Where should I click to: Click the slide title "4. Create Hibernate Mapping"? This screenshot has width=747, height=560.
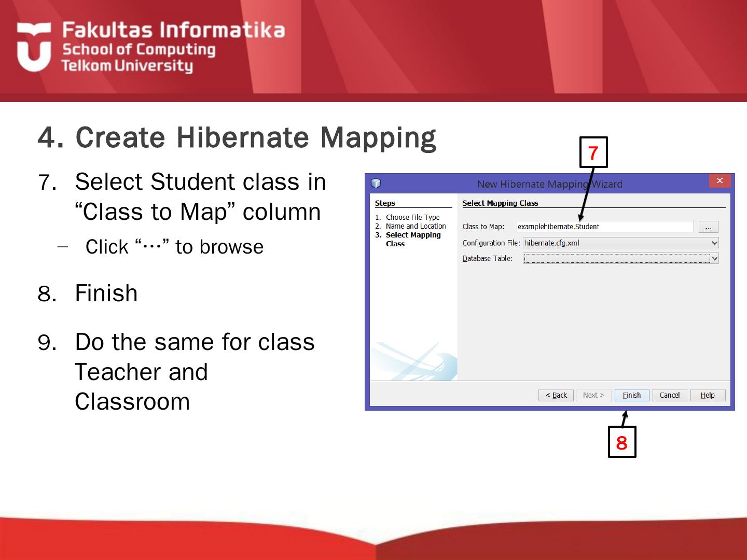[x=237, y=137]
